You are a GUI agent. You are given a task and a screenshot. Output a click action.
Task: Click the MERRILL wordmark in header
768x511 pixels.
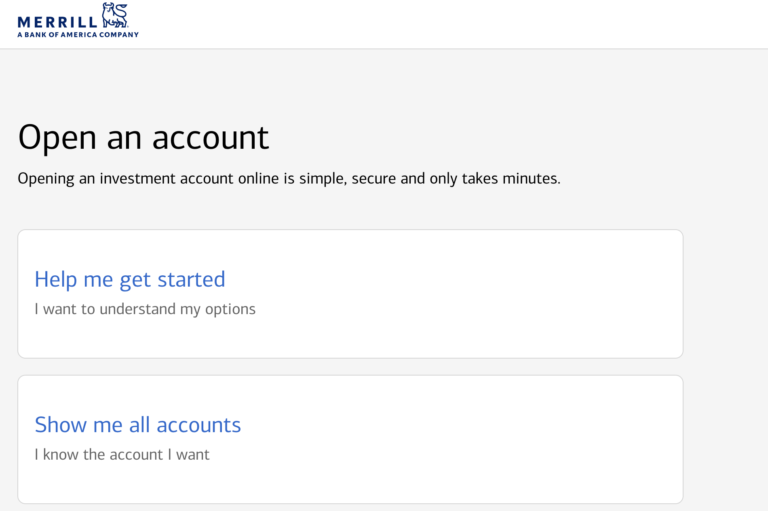[x=57, y=19]
